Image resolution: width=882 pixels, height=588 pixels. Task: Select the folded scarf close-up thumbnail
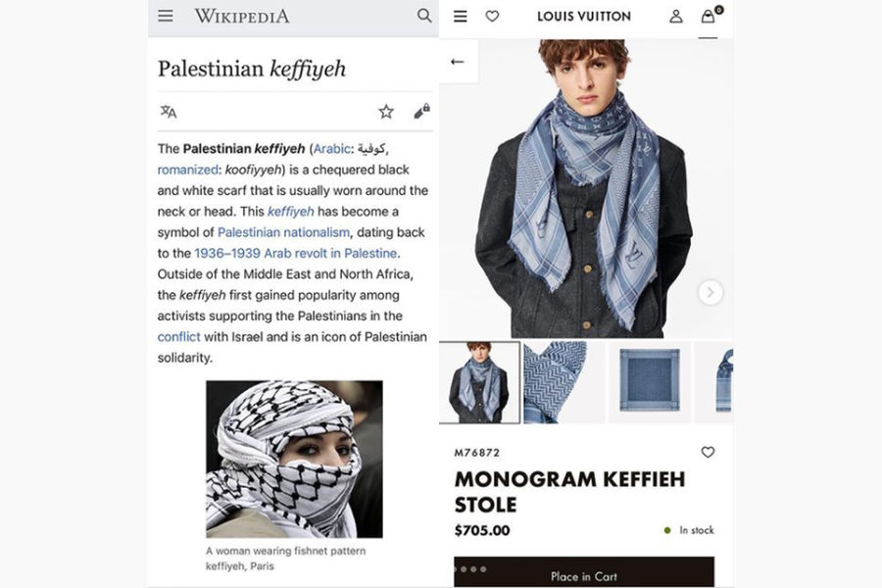564,382
